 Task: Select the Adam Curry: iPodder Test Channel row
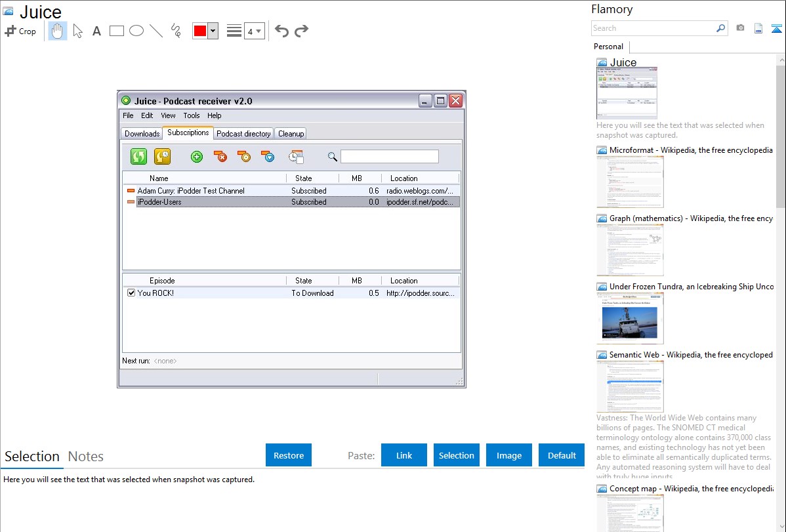(x=291, y=190)
